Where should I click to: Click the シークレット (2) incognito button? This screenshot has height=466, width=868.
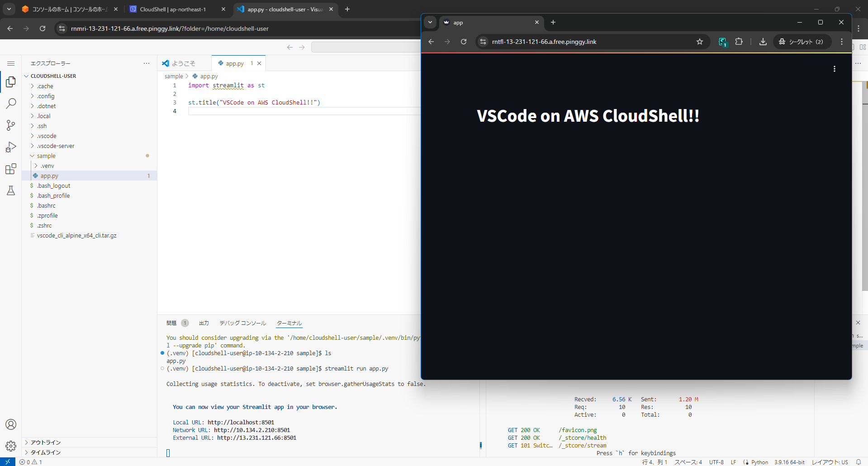click(802, 42)
